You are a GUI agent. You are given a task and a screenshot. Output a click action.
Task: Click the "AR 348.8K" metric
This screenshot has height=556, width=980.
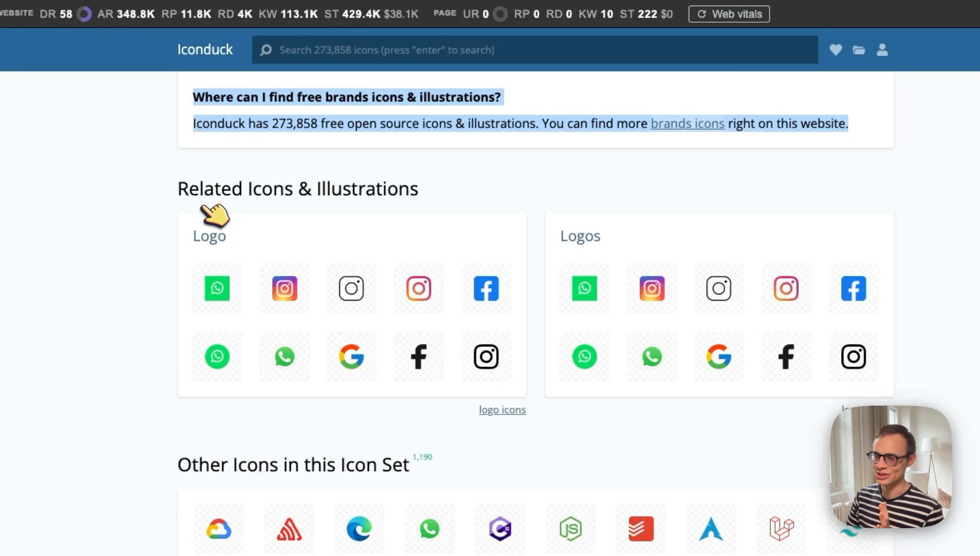126,14
